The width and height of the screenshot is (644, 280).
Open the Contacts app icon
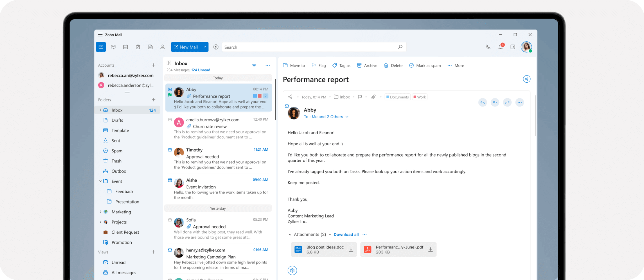click(x=163, y=47)
